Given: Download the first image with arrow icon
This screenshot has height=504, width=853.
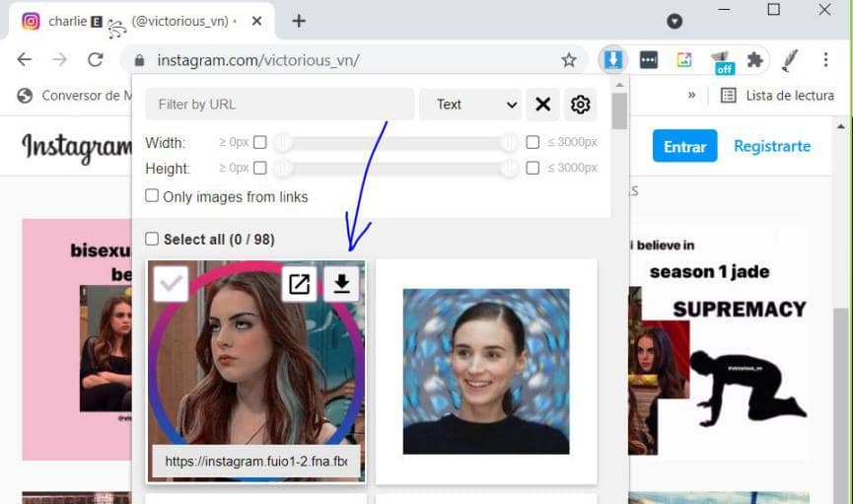Looking at the screenshot, I should pyautogui.click(x=341, y=284).
